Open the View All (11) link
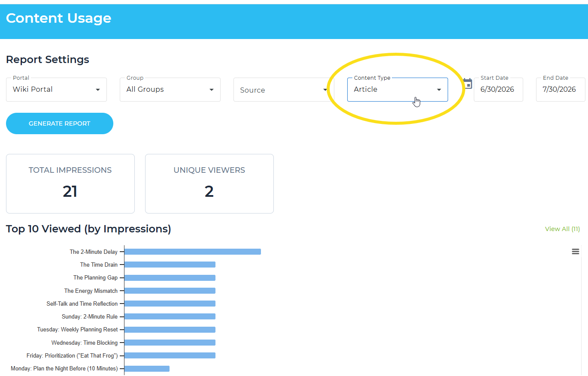Viewport: 588px width, 376px height. 562,229
